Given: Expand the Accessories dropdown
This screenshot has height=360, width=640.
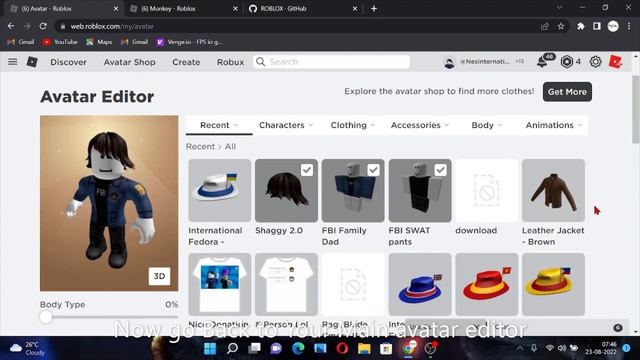Looking at the screenshot, I should [x=420, y=125].
